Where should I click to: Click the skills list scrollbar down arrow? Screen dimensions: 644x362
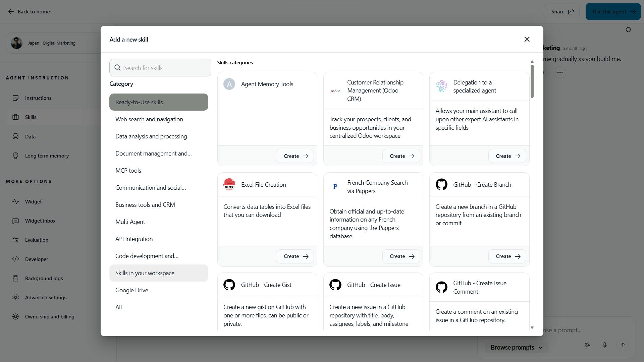(532, 327)
